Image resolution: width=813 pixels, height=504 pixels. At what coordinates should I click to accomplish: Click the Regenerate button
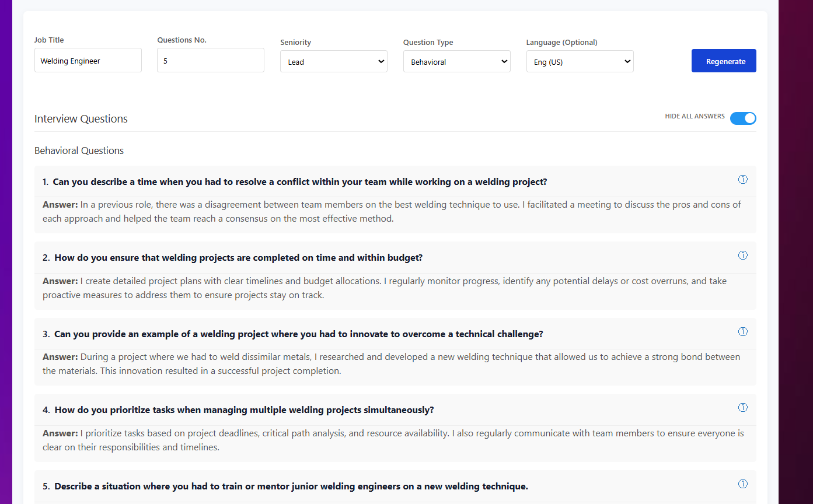coord(724,61)
